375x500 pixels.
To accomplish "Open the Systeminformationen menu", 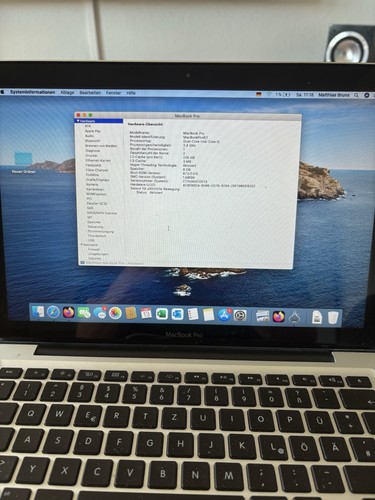I will 32,92.
